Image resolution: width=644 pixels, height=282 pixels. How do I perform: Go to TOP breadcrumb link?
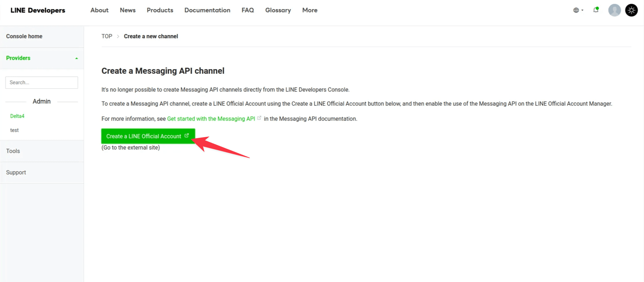(x=107, y=36)
